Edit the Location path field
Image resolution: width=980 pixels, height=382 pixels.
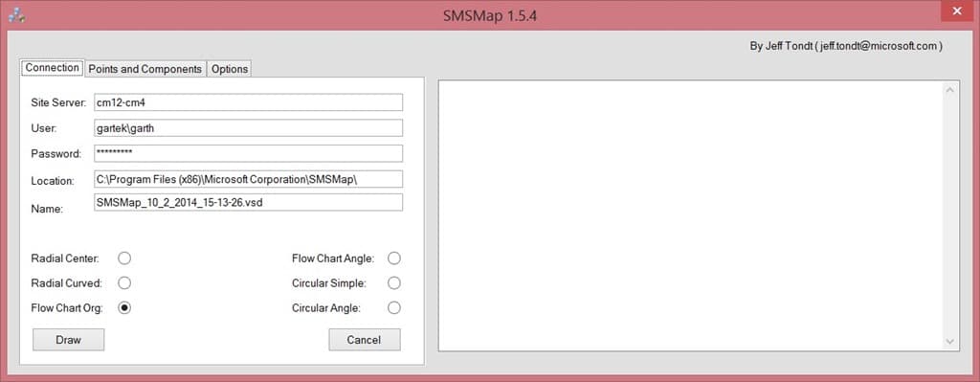coord(248,179)
